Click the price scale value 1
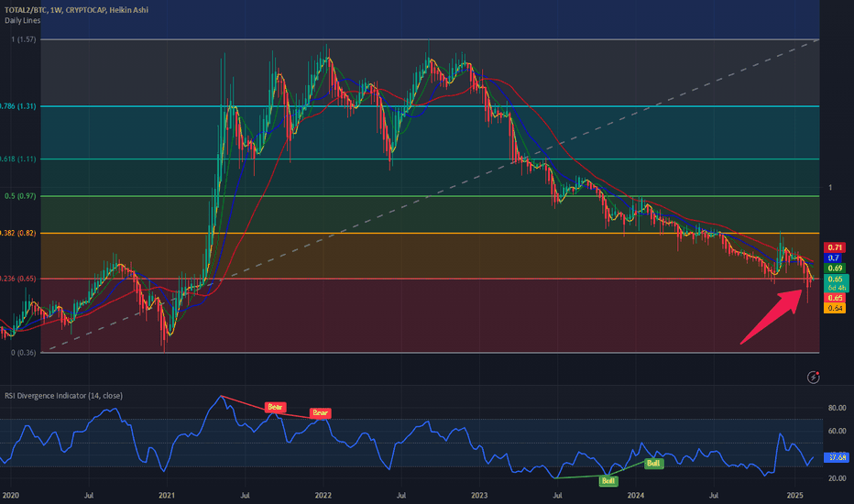Viewport: 854px width, 504px height. (830, 188)
